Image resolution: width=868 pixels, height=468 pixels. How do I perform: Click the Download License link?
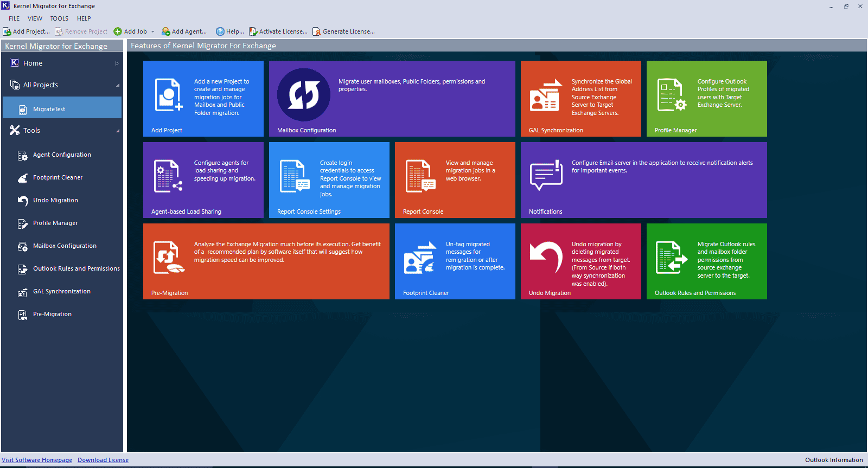click(103, 460)
